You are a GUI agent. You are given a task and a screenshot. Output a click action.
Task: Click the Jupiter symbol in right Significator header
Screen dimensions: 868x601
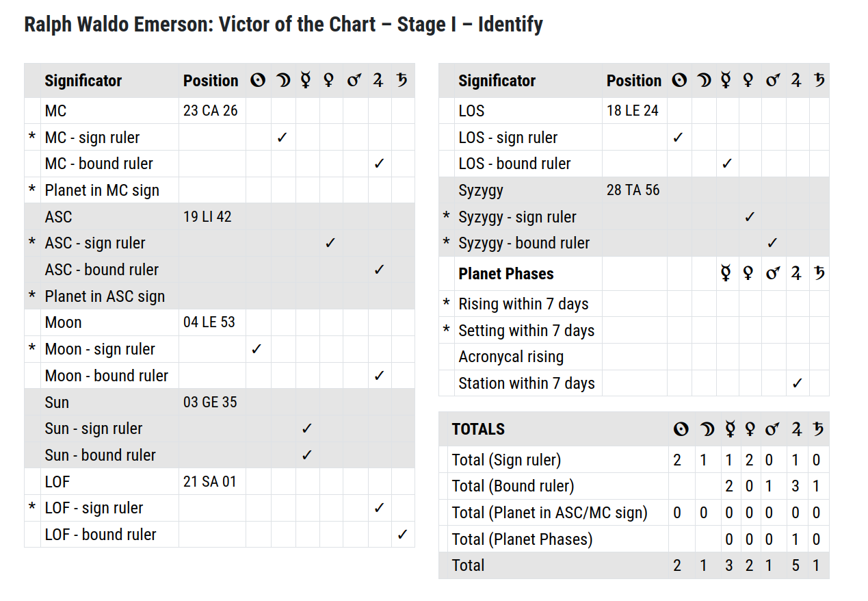796,81
